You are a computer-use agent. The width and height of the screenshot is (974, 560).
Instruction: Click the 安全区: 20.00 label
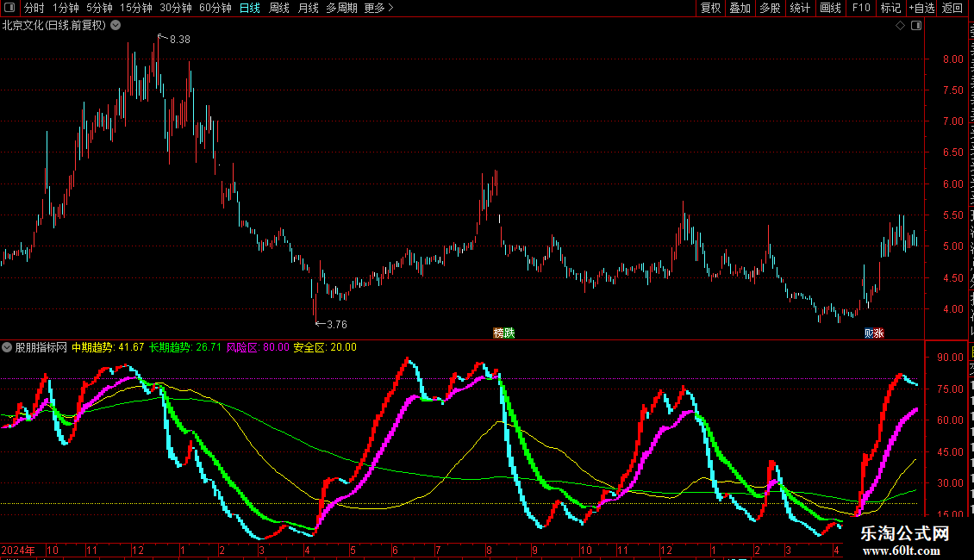[x=325, y=347]
